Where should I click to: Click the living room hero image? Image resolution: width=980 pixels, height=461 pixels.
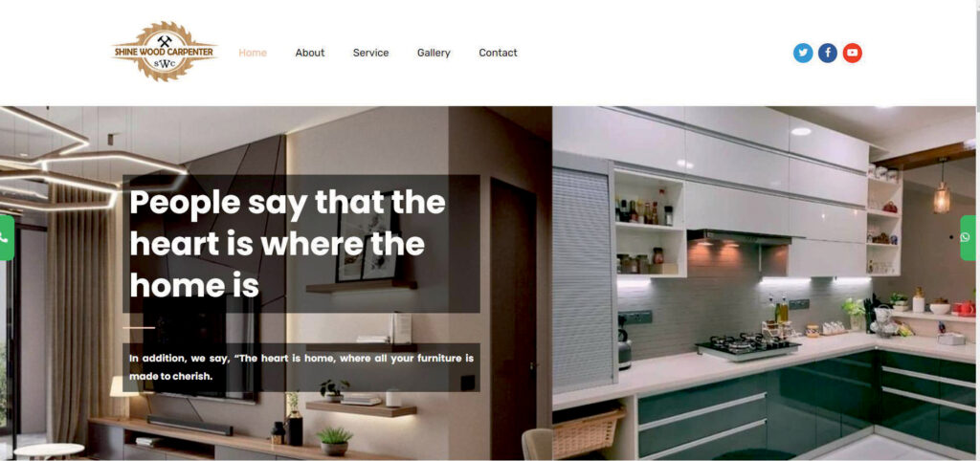(x=276, y=283)
